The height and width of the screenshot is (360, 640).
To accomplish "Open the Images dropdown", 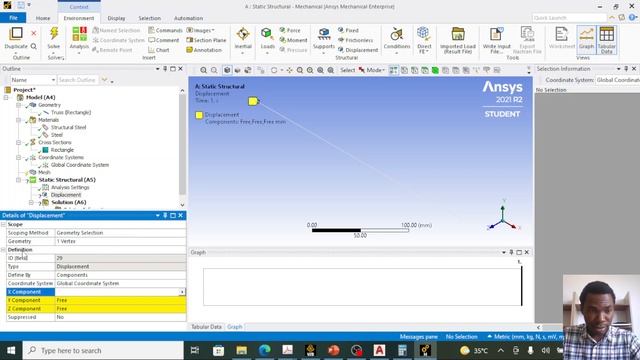I will [x=200, y=30].
